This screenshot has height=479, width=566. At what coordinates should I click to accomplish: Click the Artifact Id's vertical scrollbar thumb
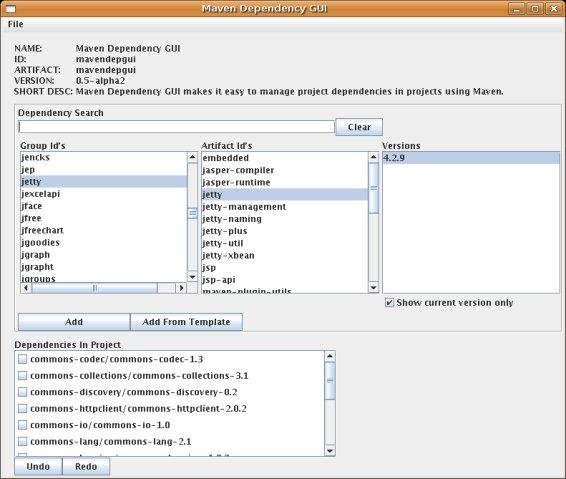[x=374, y=188]
